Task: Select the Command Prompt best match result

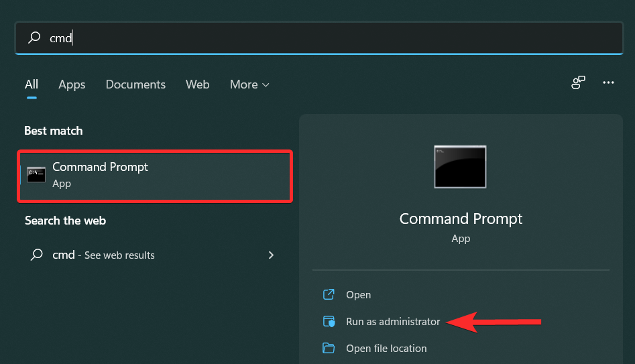Action: coord(155,175)
